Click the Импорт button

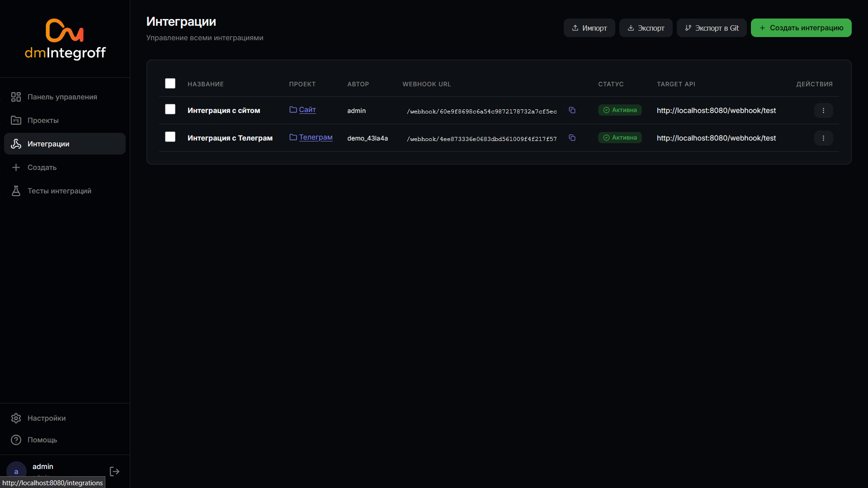(589, 28)
